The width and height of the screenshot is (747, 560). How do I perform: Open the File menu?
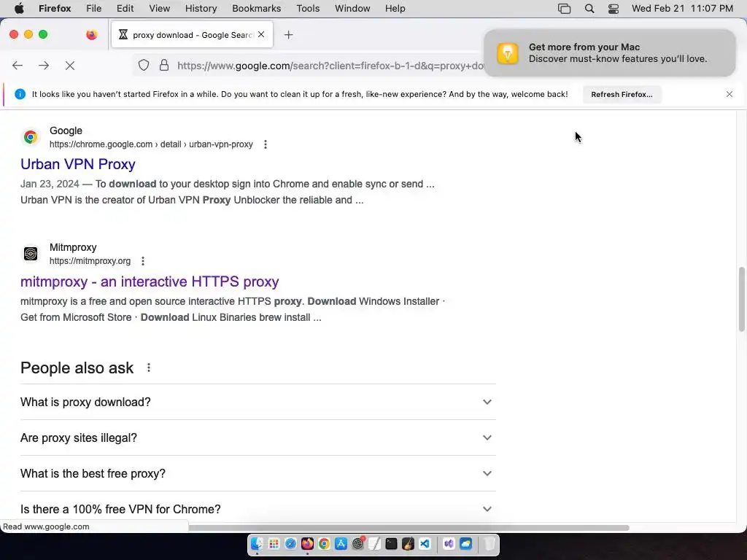(93, 8)
